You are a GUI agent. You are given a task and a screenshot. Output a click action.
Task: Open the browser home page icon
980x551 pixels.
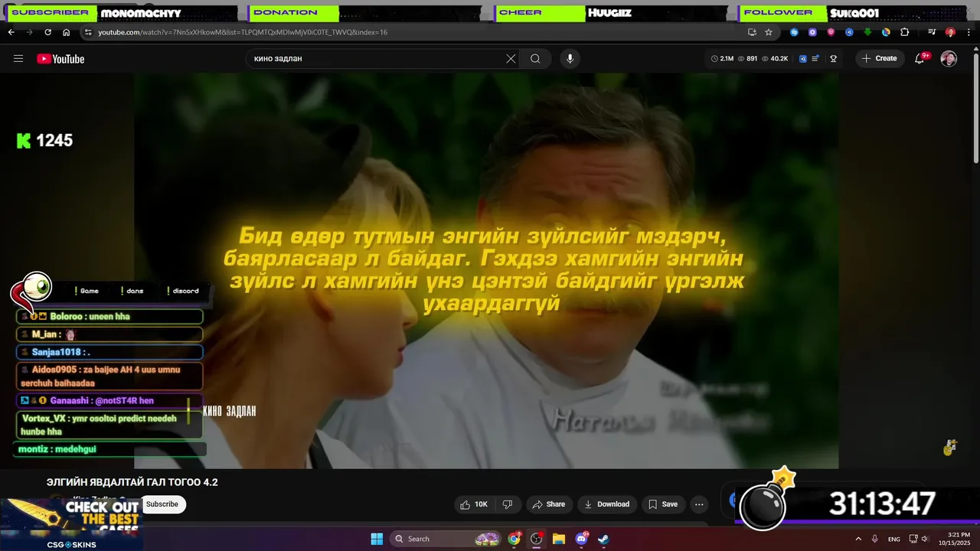[66, 32]
